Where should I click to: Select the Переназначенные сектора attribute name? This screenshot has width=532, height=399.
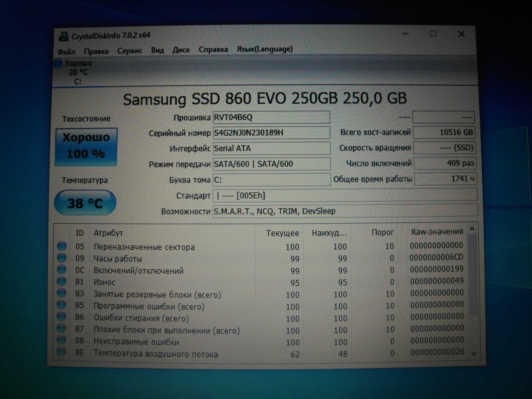(x=144, y=247)
